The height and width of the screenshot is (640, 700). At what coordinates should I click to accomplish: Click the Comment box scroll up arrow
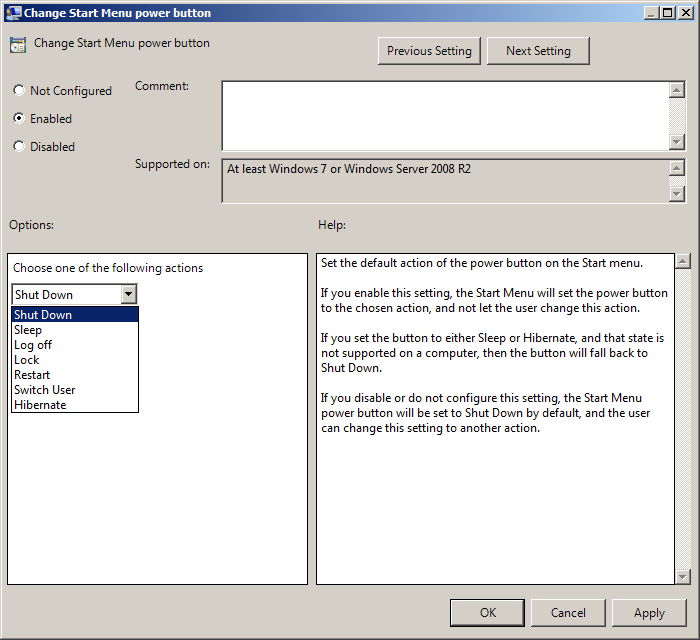[x=677, y=89]
